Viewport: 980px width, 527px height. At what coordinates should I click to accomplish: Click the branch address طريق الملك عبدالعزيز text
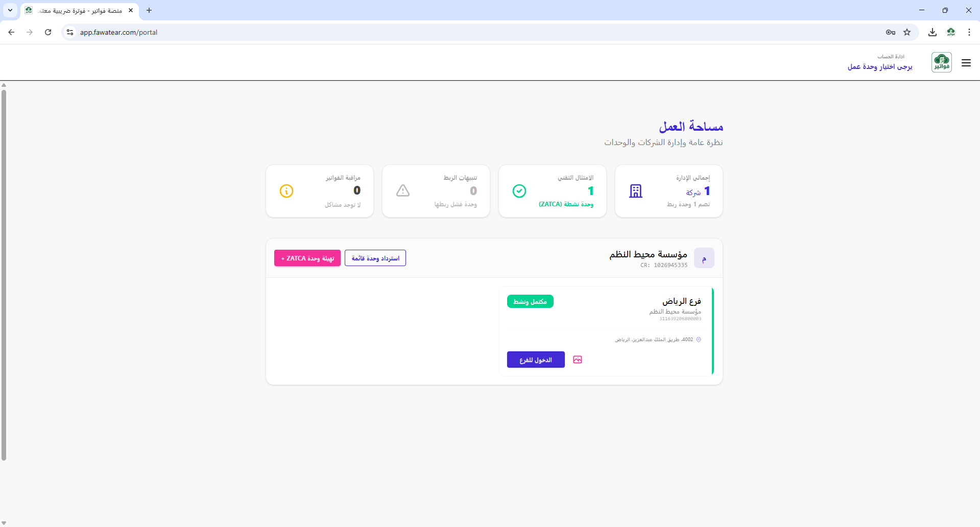click(654, 340)
